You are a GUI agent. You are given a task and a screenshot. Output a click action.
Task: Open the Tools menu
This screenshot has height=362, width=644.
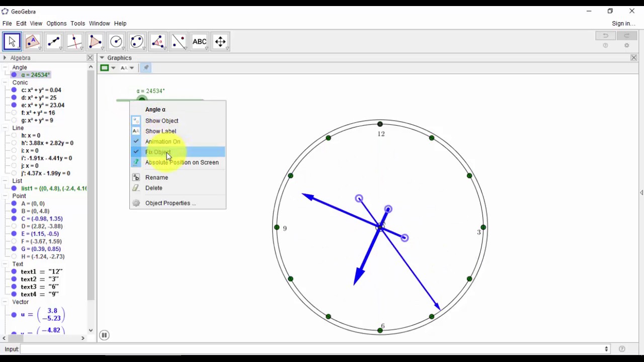(x=78, y=24)
